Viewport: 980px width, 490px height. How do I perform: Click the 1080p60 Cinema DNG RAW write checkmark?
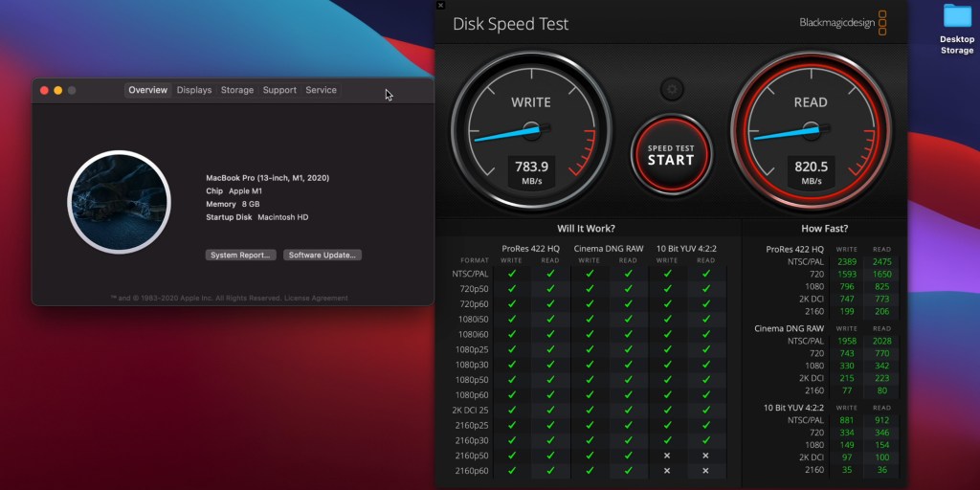coord(590,395)
